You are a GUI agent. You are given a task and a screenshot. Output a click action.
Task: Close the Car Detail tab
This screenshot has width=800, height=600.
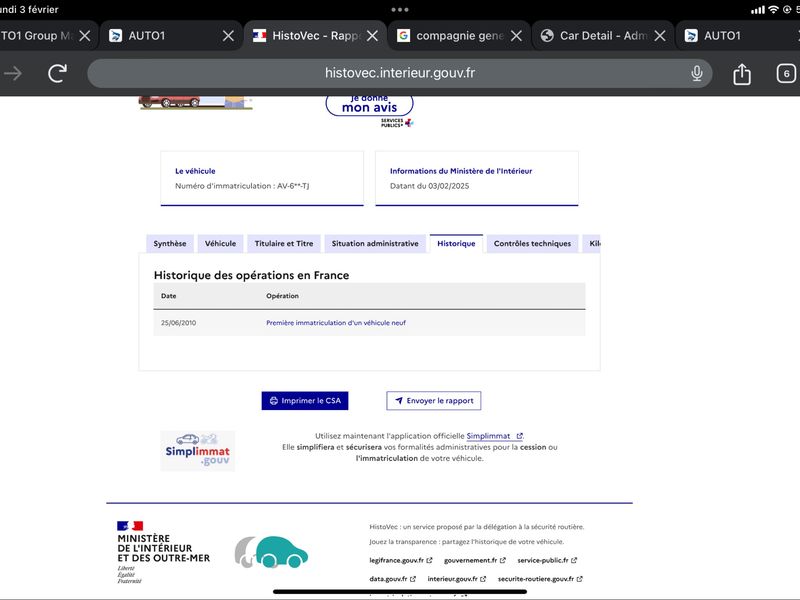pos(660,36)
